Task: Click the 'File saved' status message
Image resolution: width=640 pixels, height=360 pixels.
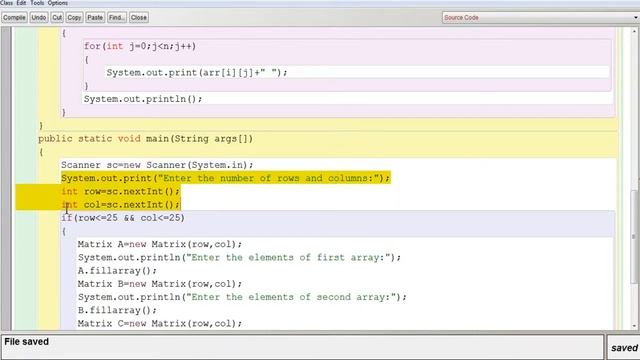Action: 27,342
